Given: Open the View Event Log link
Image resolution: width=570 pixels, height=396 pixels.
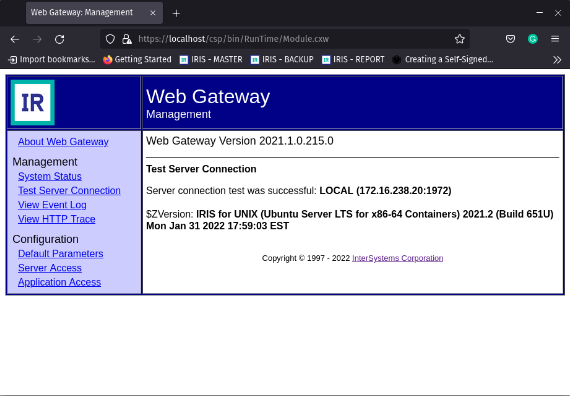Looking at the screenshot, I should pyautogui.click(x=52, y=205).
